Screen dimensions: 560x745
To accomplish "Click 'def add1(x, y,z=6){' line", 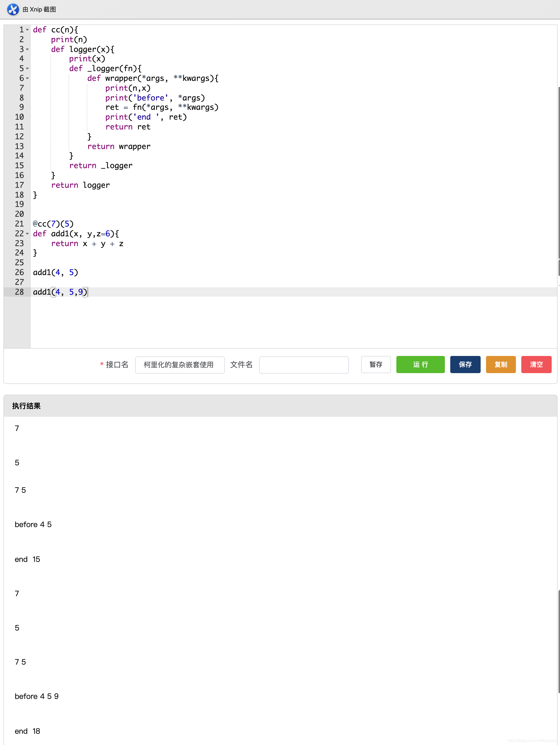I will click(x=76, y=234).
